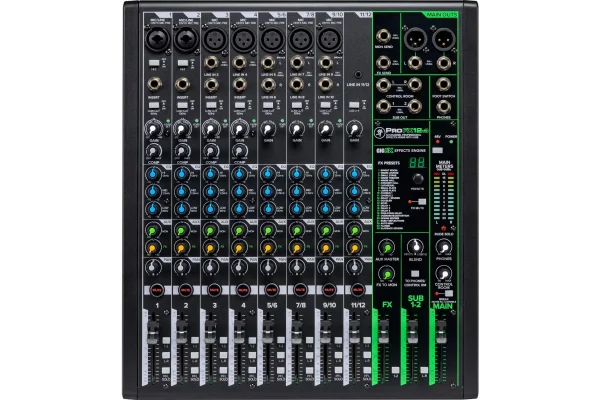
Task: Toggle the 48V phantom power switch
Action: pos(437,150)
